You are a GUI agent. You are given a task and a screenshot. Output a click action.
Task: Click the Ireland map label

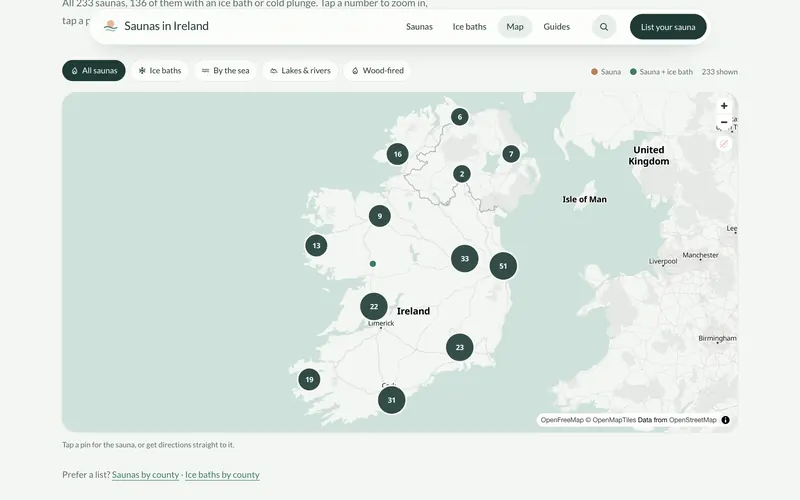coord(413,311)
